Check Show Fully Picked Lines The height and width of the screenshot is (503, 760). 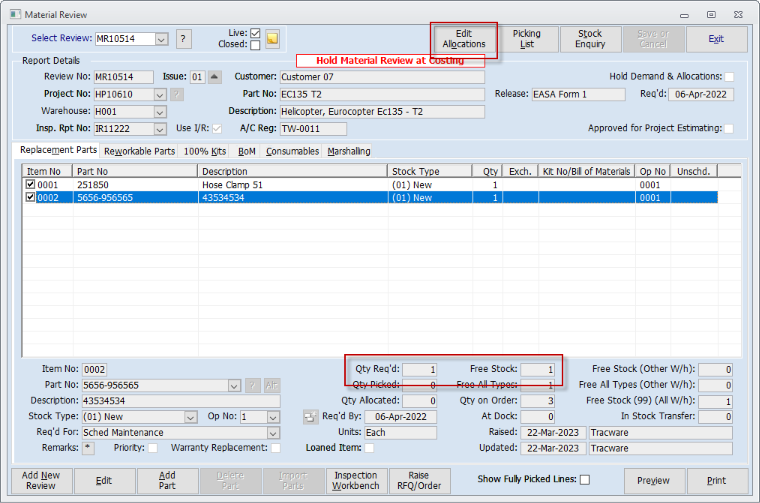[x=585, y=480]
